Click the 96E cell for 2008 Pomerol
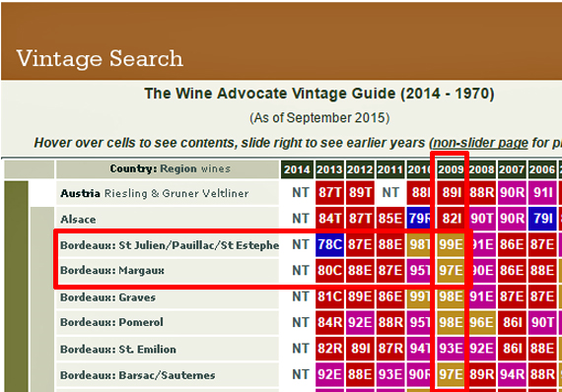 482,322
